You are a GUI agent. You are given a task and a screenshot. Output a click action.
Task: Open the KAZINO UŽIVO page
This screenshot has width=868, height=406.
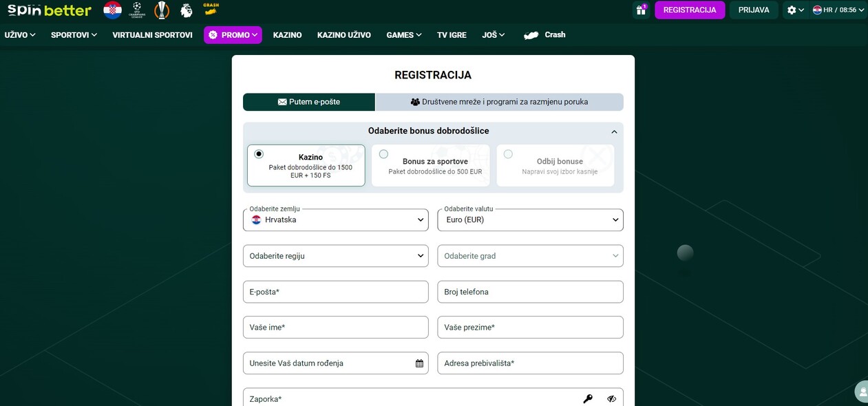343,34
